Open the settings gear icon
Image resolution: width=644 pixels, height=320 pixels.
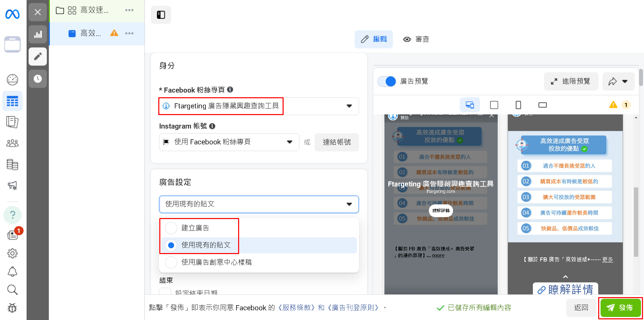coord(12,253)
